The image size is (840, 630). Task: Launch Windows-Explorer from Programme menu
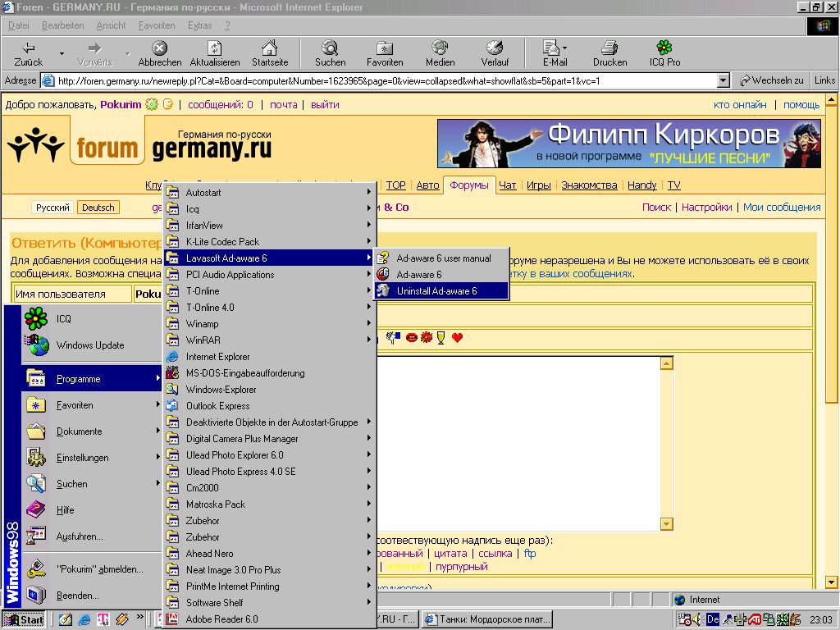pos(269,390)
